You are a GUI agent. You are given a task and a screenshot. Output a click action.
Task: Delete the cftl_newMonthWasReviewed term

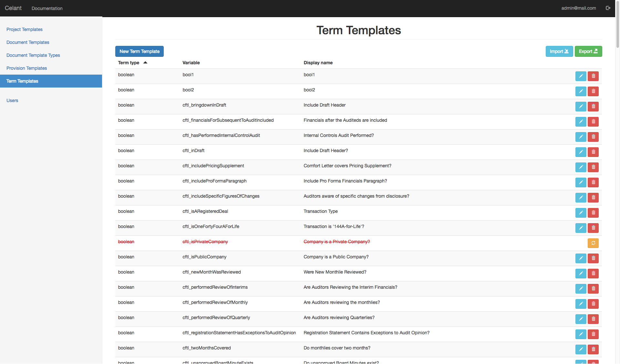pos(593,274)
